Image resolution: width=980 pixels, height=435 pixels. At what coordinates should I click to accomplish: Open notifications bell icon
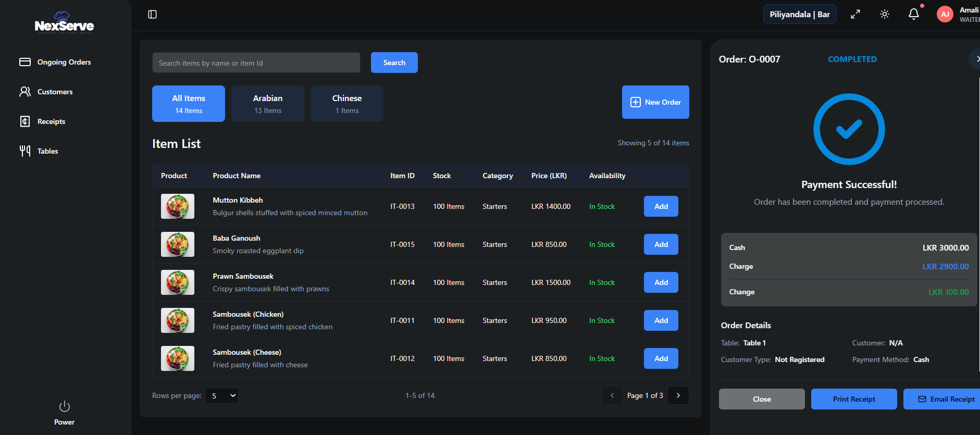914,15
